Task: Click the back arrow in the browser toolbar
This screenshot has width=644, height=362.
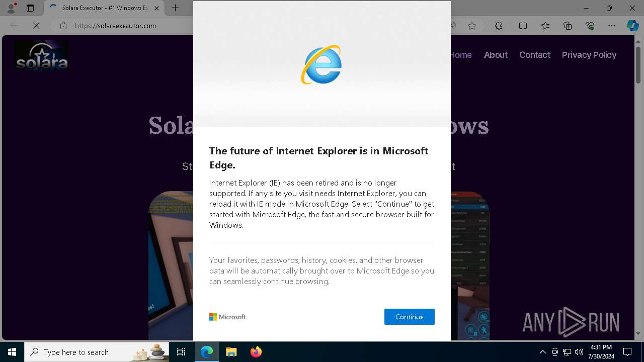Action: pyautogui.click(x=14, y=26)
